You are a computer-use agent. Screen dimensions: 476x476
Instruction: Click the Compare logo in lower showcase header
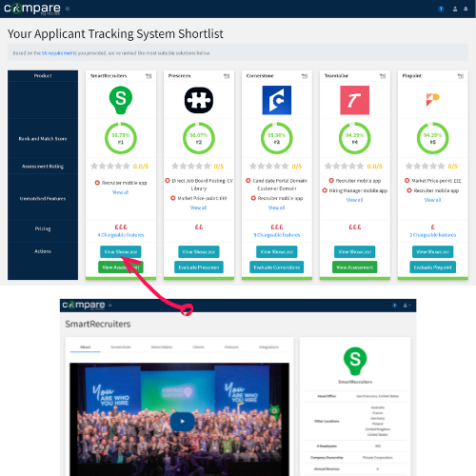point(84,305)
